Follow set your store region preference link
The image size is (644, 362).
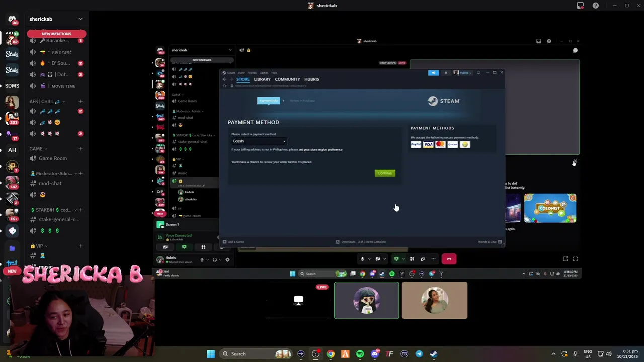tap(320, 149)
